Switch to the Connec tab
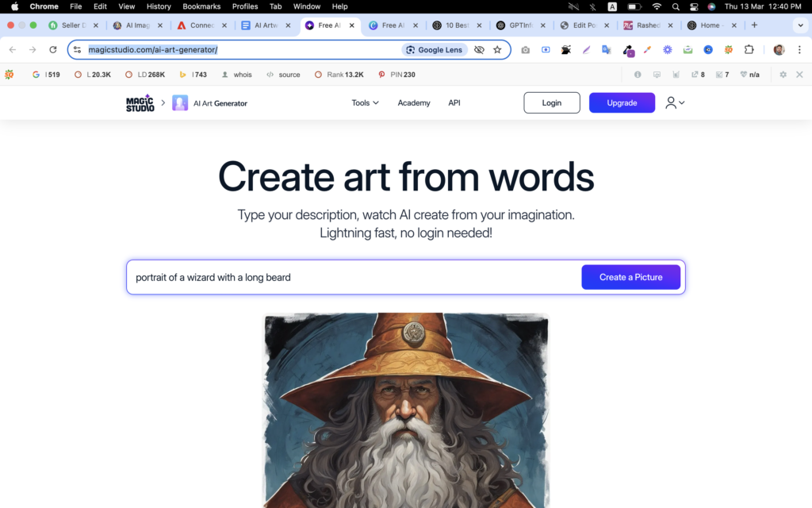The image size is (812, 508). coord(201,25)
